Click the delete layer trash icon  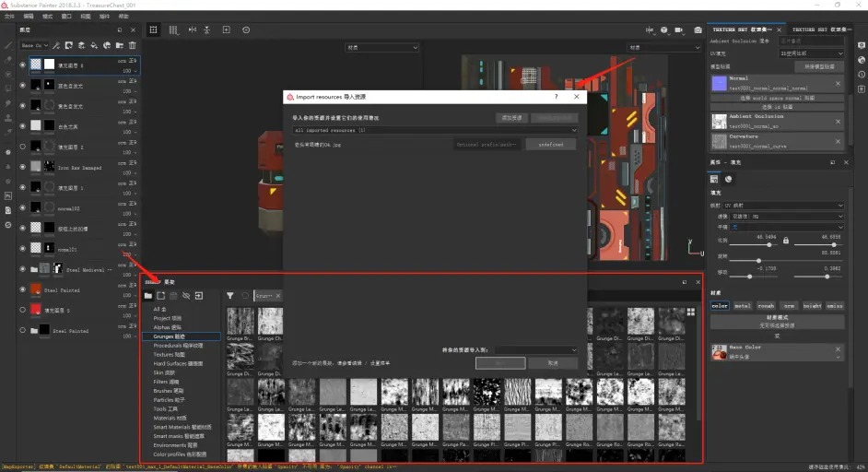click(x=133, y=45)
